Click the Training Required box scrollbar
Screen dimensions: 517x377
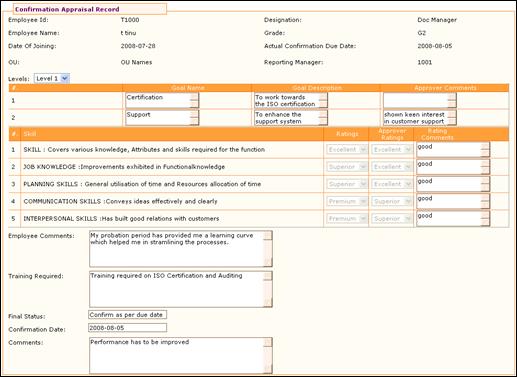(268, 289)
